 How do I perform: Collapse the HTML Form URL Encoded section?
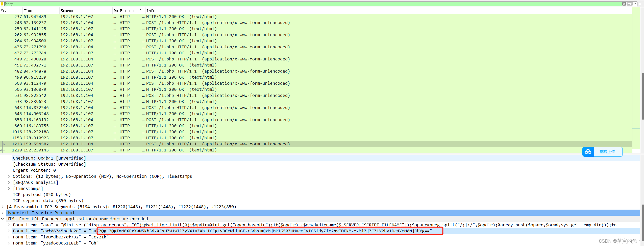point(3,219)
